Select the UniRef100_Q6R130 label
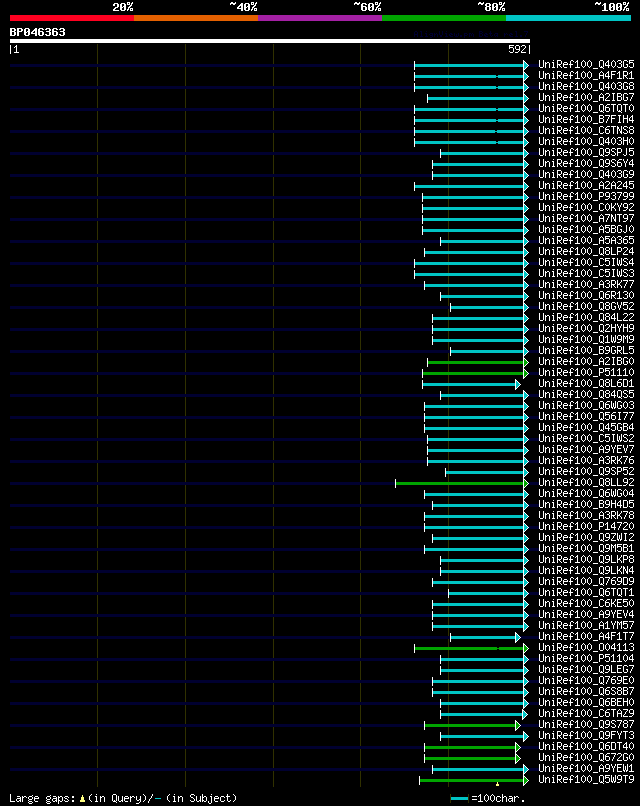 (586, 296)
